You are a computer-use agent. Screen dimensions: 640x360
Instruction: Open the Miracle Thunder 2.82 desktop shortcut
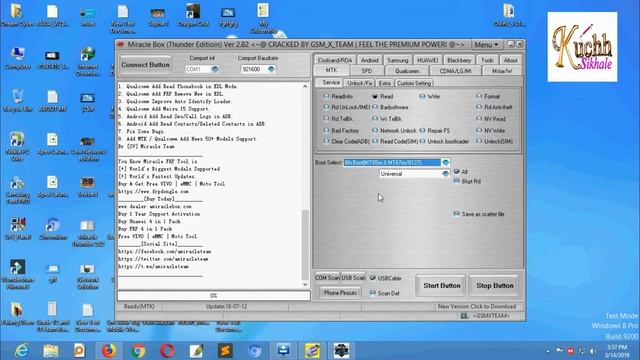pyautogui.click(x=87, y=233)
